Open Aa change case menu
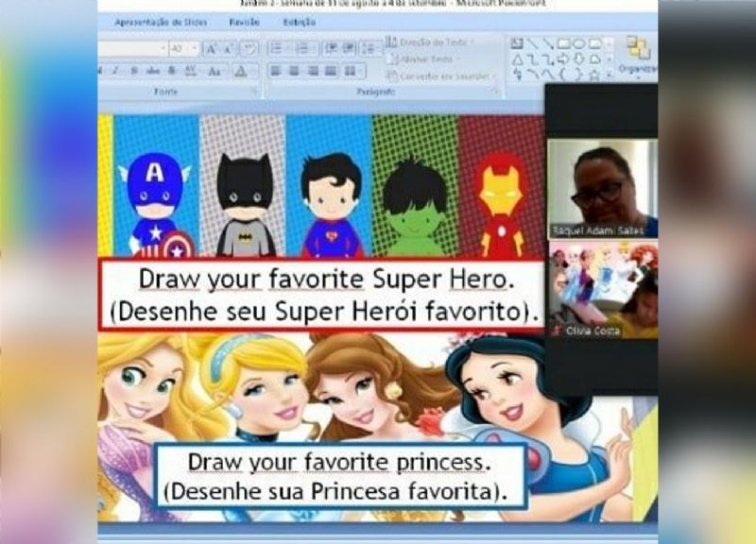Screen dimensions: 756x544 pos(215,72)
